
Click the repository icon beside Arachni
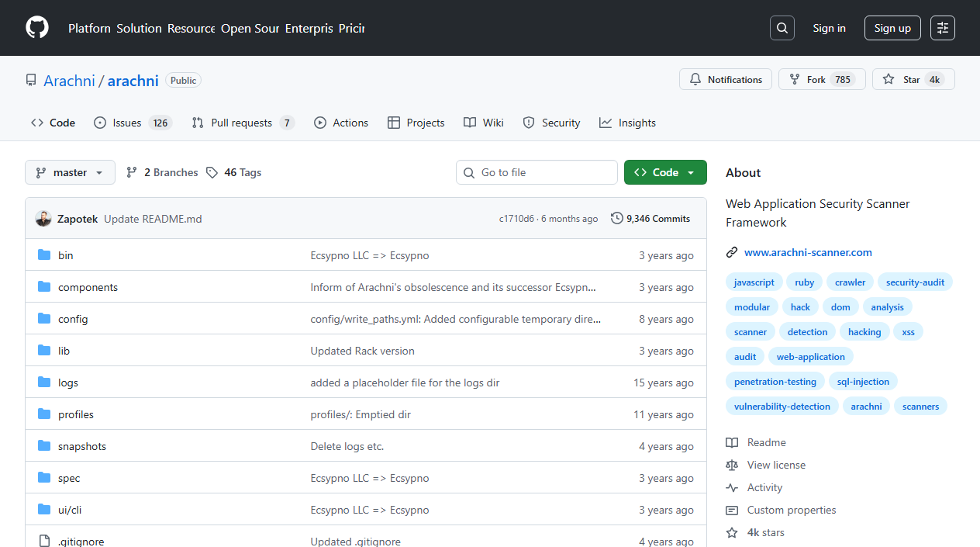click(x=31, y=81)
